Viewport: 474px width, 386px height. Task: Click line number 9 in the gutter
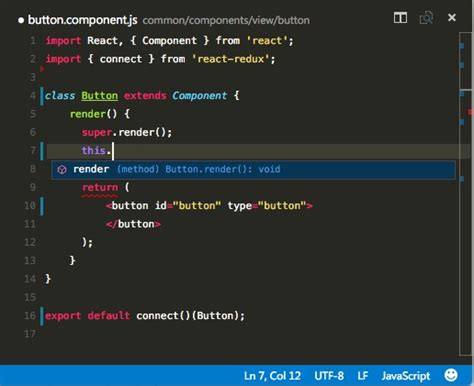[x=33, y=187]
